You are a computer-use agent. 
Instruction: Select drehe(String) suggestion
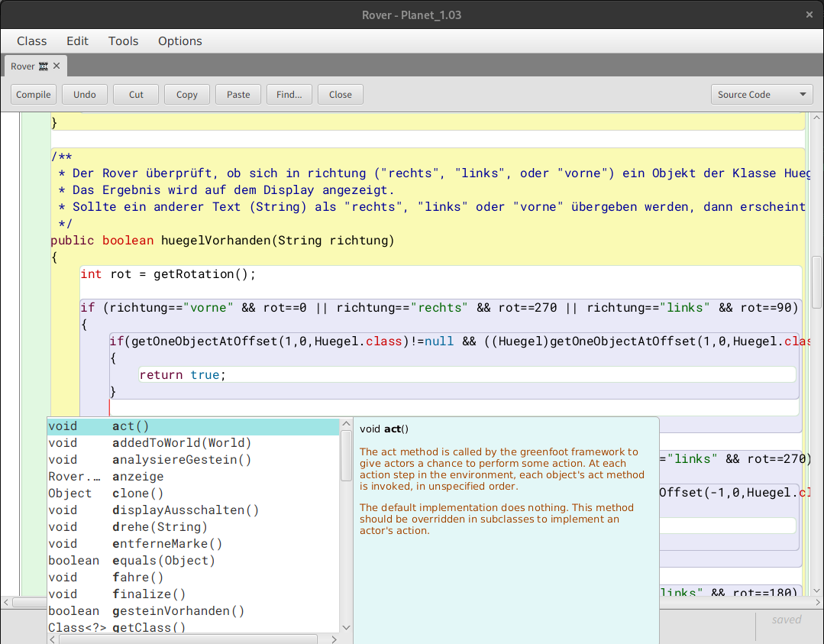pyautogui.click(x=193, y=527)
